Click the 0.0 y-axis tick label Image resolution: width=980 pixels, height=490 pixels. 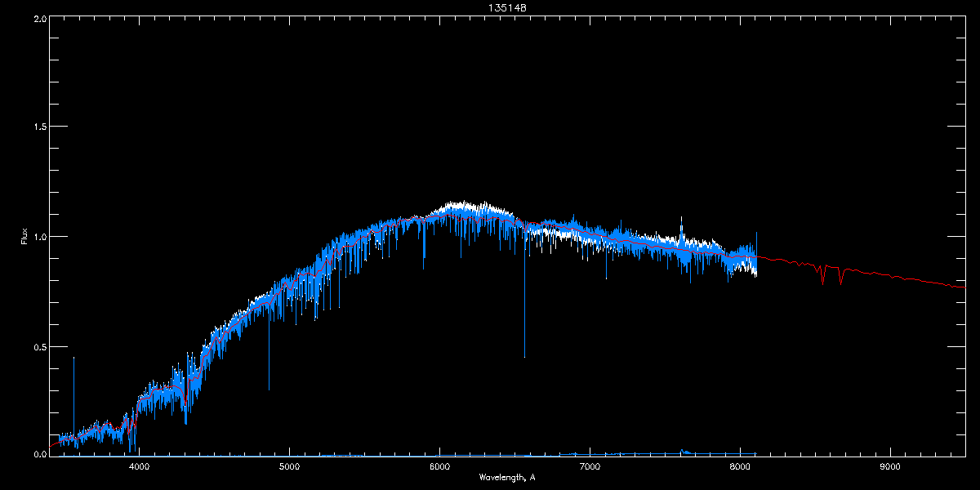pos(38,455)
